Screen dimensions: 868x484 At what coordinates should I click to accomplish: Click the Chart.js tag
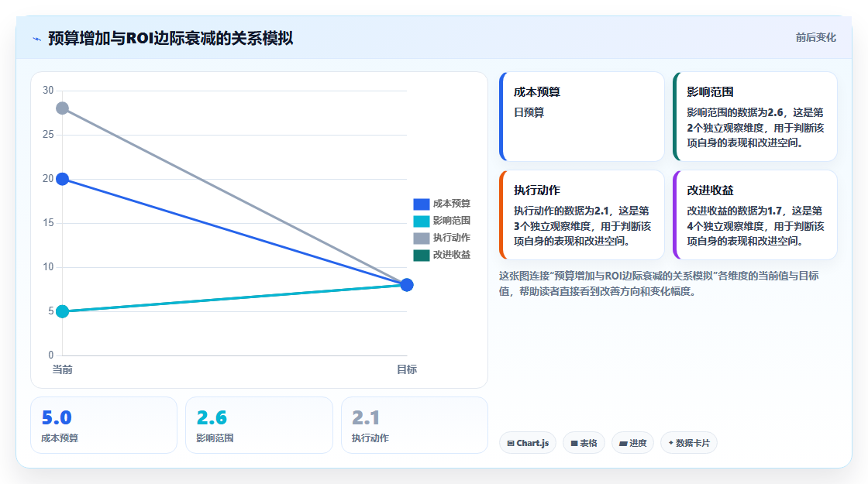(528, 443)
